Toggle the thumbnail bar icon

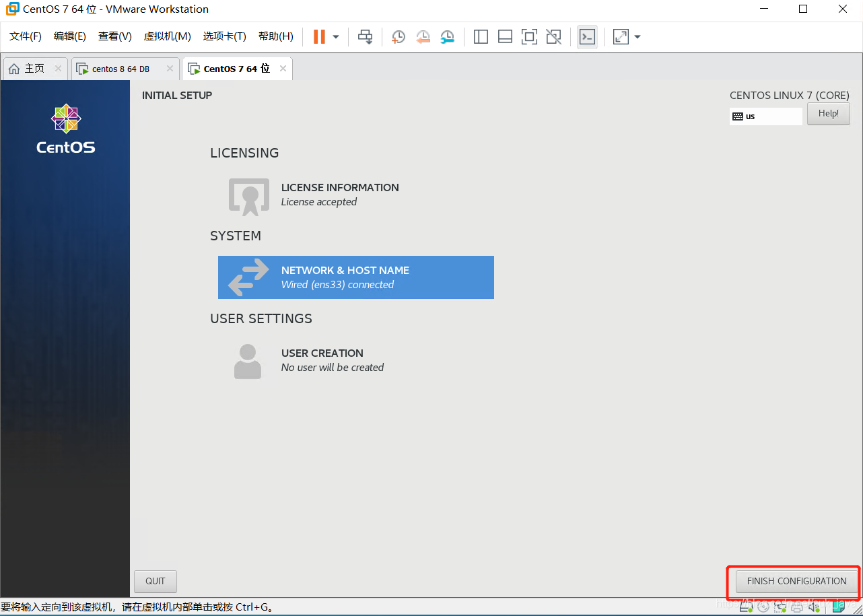pyautogui.click(x=505, y=36)
